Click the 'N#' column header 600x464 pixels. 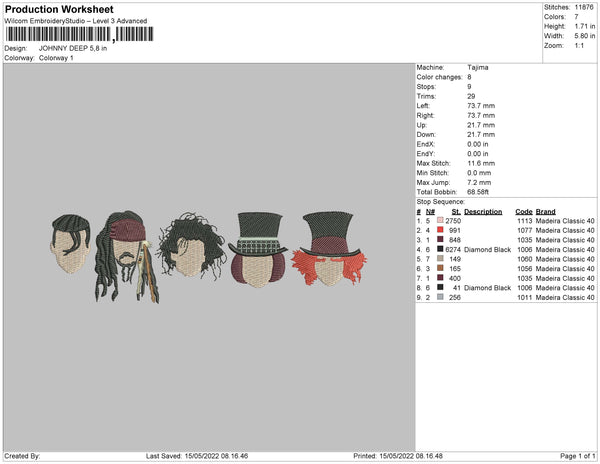pyautogui.click(x=430, y=212)
